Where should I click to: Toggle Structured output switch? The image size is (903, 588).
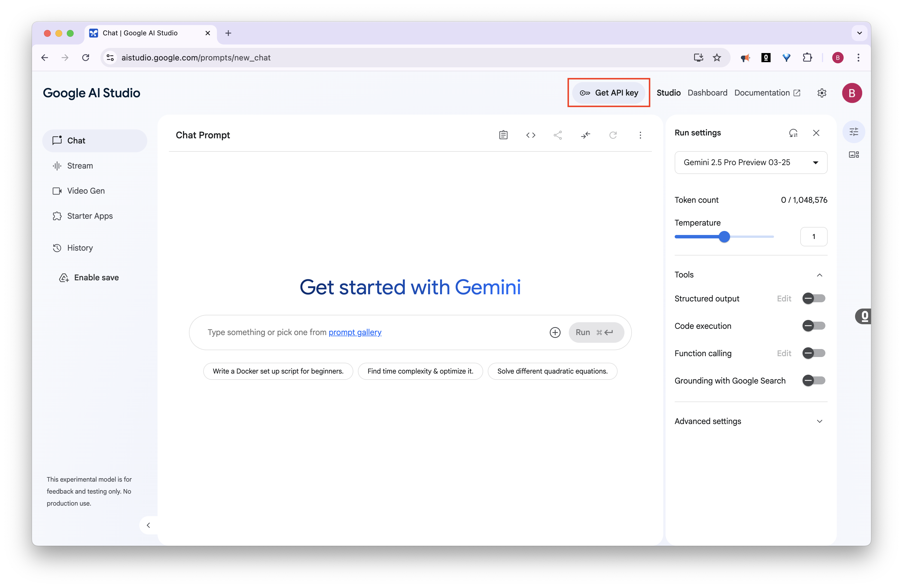tap(813, 299)
